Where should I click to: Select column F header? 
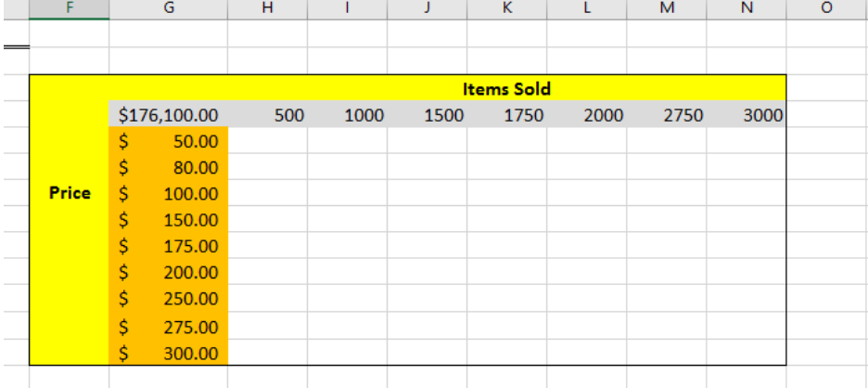coord(70,9)
